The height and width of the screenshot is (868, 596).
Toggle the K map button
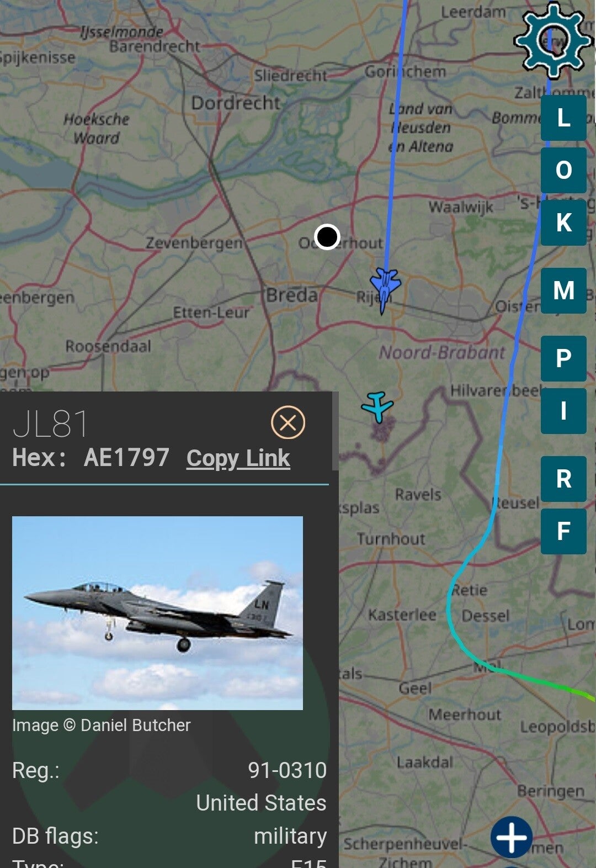pos(563,223)
